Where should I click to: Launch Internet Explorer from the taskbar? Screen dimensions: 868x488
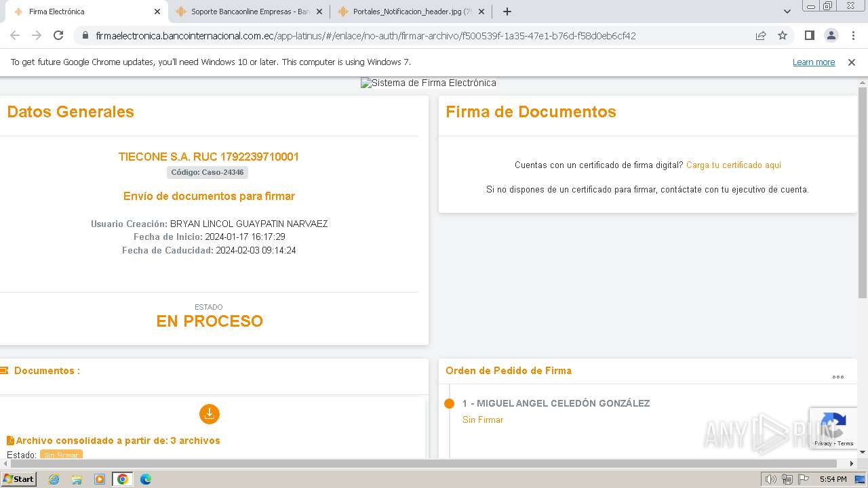pos(54,479)
